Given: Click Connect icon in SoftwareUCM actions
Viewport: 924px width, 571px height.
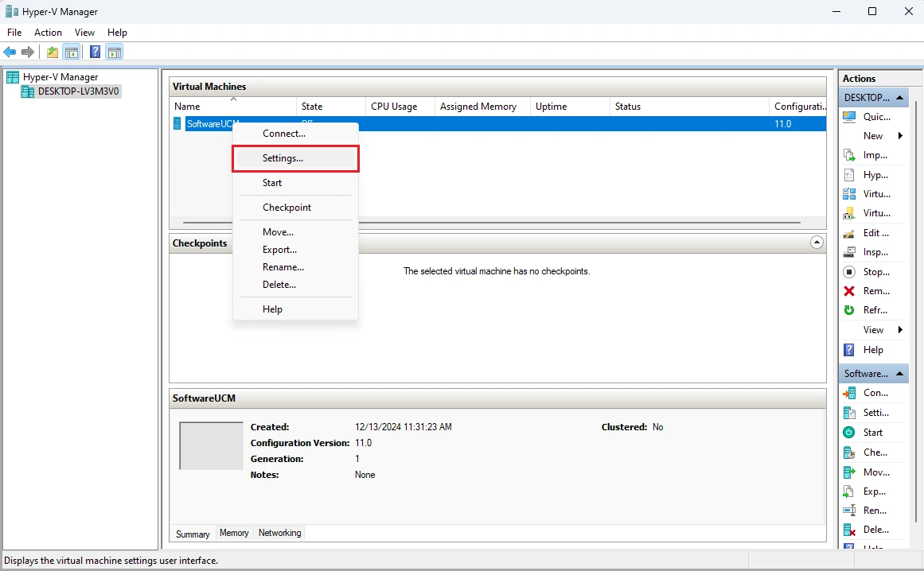Looking at the screenshot, I should 849,393.
